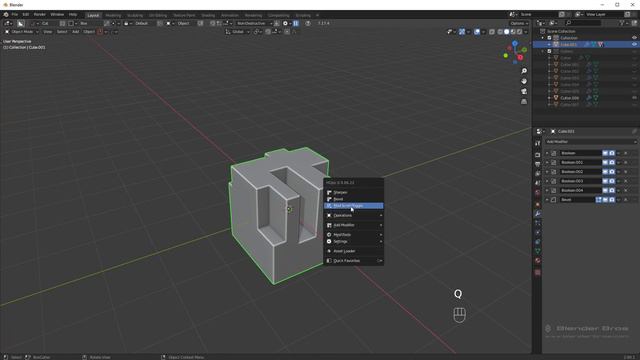Screen dimensions: 640x360
Task: Remove the Boolean.003 modifier
Action: pos(626,181)
